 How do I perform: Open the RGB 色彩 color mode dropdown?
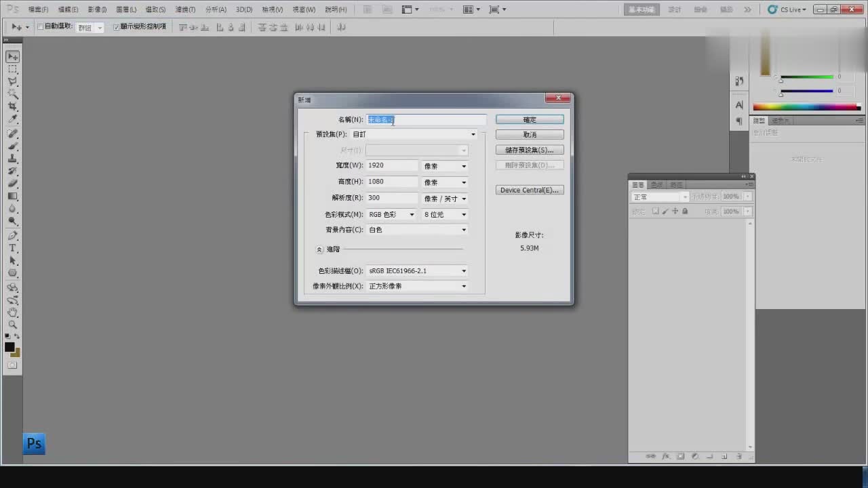click(x=391, y=214)
